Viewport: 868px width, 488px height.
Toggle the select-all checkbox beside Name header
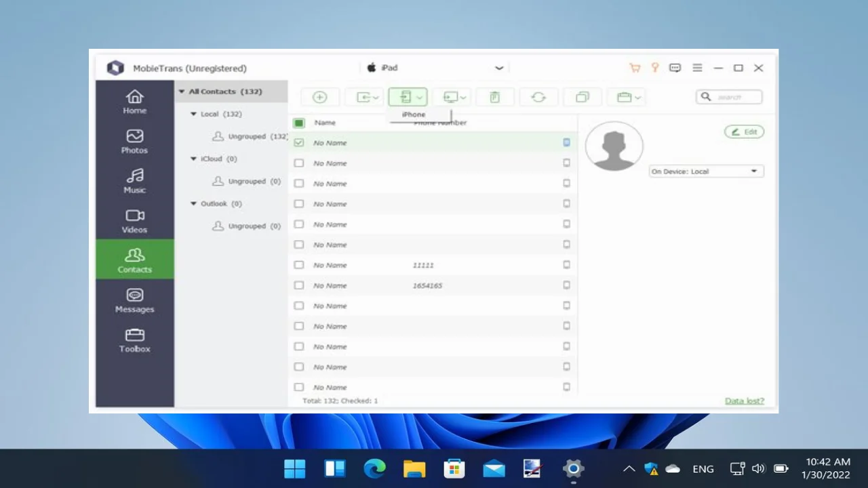click(299, 123)
